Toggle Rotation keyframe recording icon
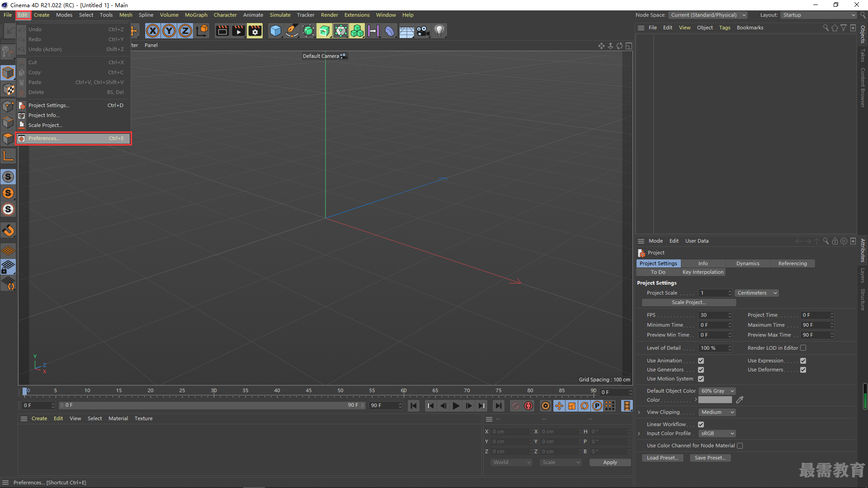Viewport: 868px width, 488px height. (585, 406)
